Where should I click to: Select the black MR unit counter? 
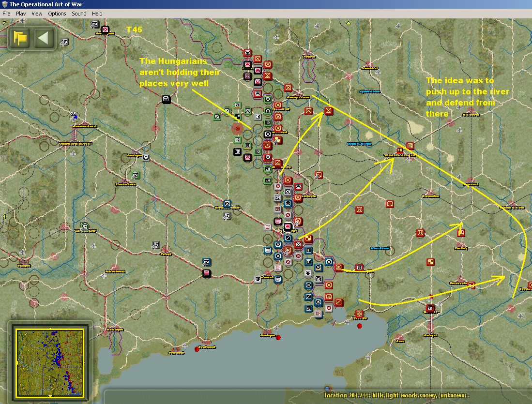pyautogui.click(x=238, y=151)
